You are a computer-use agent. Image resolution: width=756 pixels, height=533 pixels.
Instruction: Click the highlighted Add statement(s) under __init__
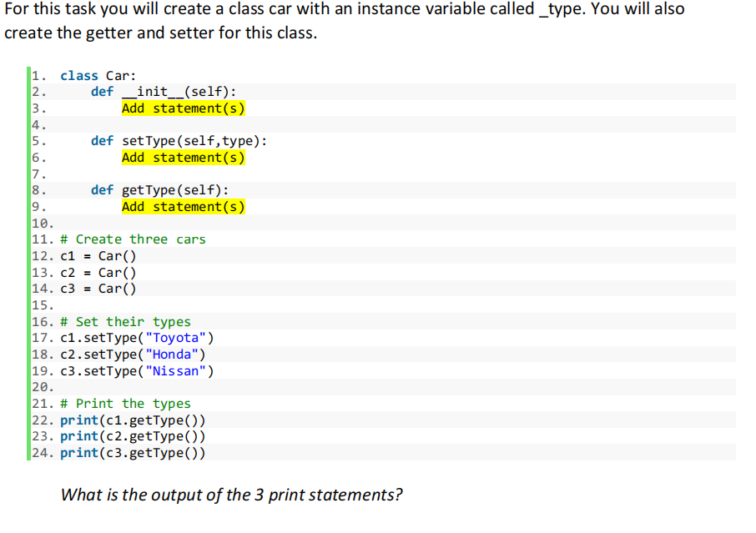[183, 108]
